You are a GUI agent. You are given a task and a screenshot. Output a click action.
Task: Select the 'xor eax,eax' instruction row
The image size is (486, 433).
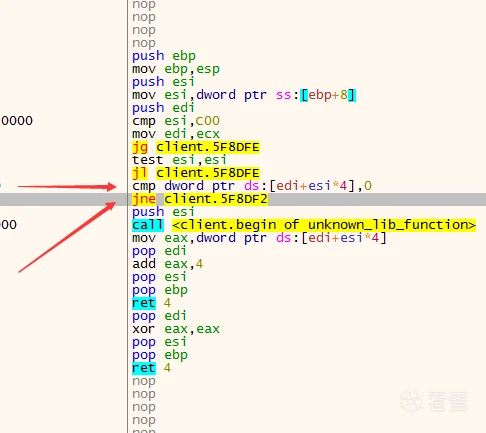tap(176, 329)
